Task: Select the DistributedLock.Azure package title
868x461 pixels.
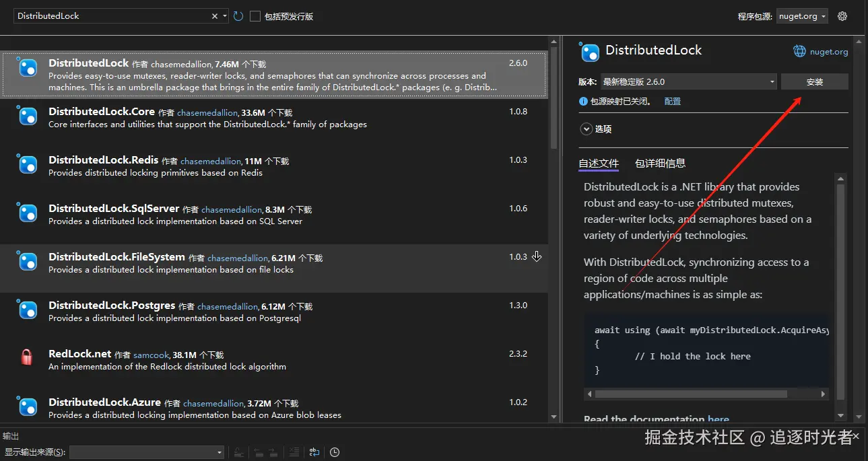Action: 104,402
